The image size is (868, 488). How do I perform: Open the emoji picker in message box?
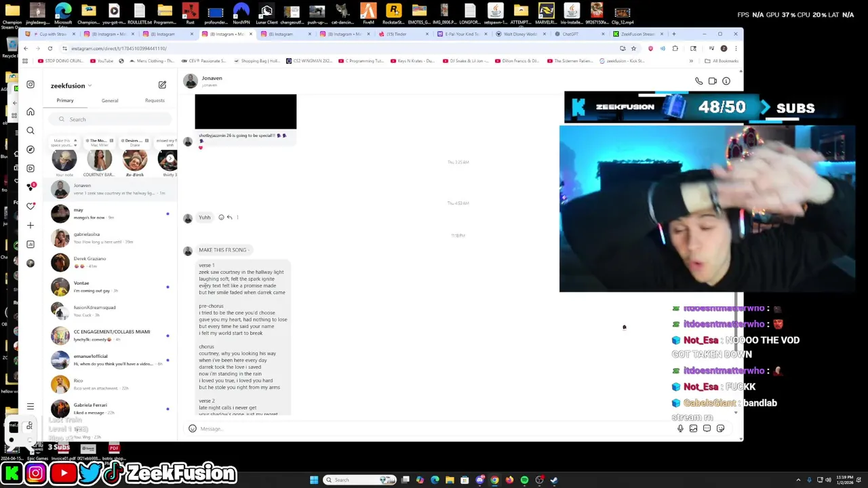point(192,428)
